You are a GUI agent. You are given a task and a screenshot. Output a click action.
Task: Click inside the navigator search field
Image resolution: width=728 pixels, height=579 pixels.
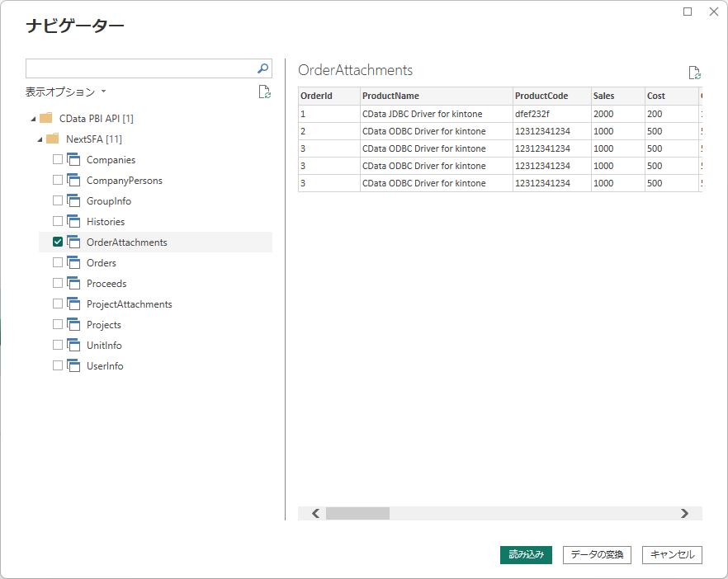coord(140,68)
